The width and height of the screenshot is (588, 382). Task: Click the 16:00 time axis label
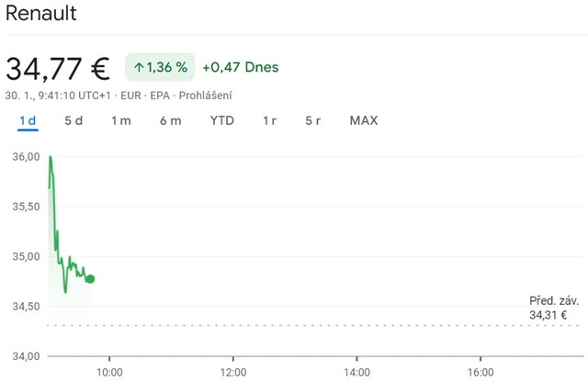point(480,372)
